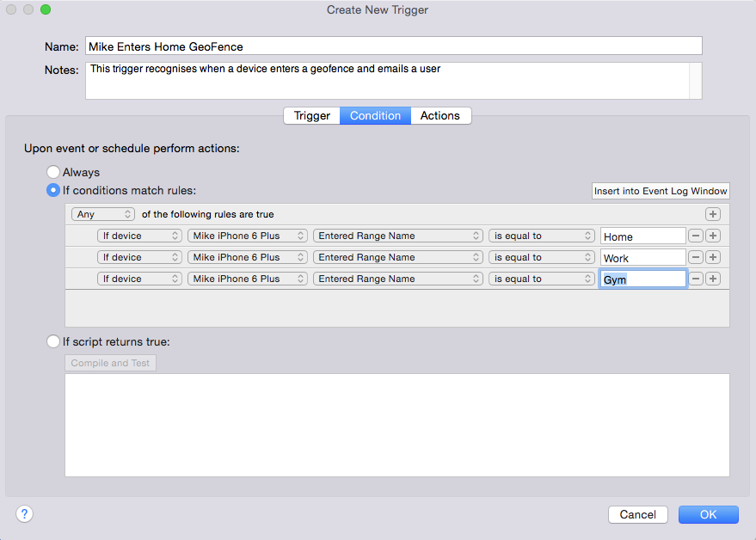Add a rule after the Home row
The height and width of the screenshot is (540, 756).
click(713, 236)
